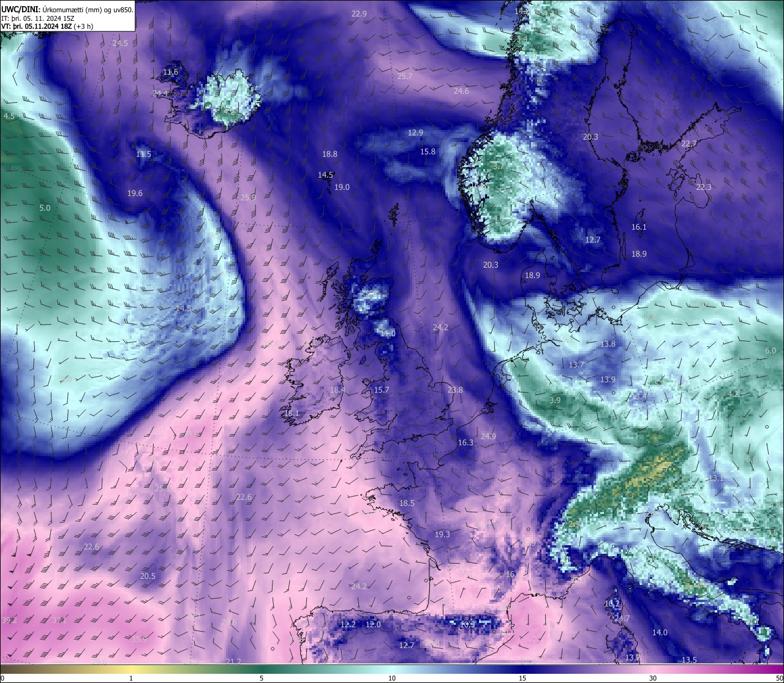Click the UWC/DINI title text
784x683 pixels.
tap(20, 9)
